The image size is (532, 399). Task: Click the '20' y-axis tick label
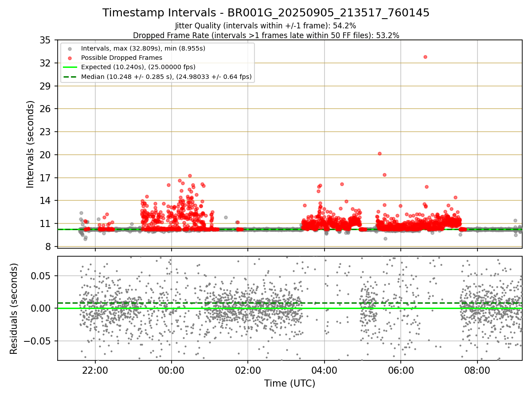click(45, 155)
